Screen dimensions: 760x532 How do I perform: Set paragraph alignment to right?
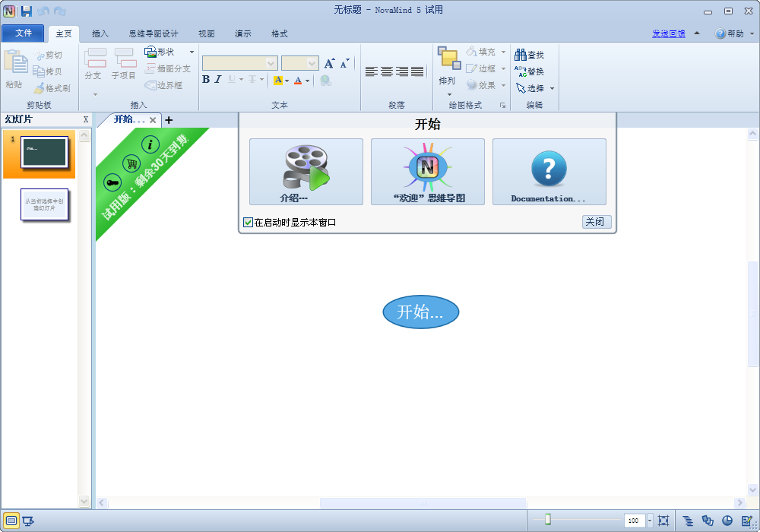[402, 71]
